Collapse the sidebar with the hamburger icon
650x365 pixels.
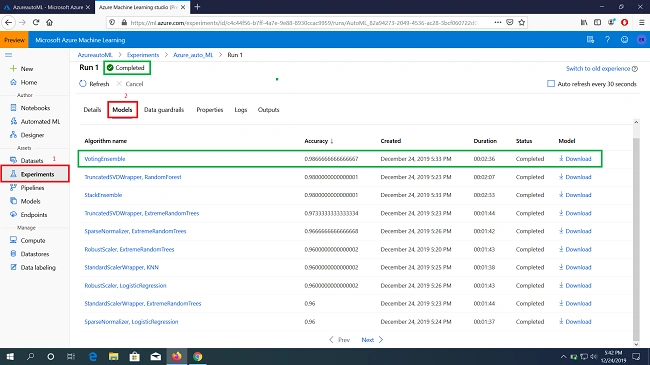(8, 55)
